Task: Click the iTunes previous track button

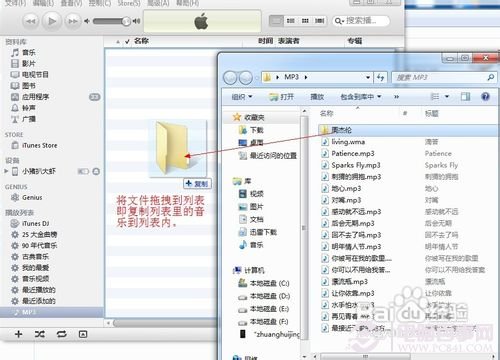Action: (30, 21)
